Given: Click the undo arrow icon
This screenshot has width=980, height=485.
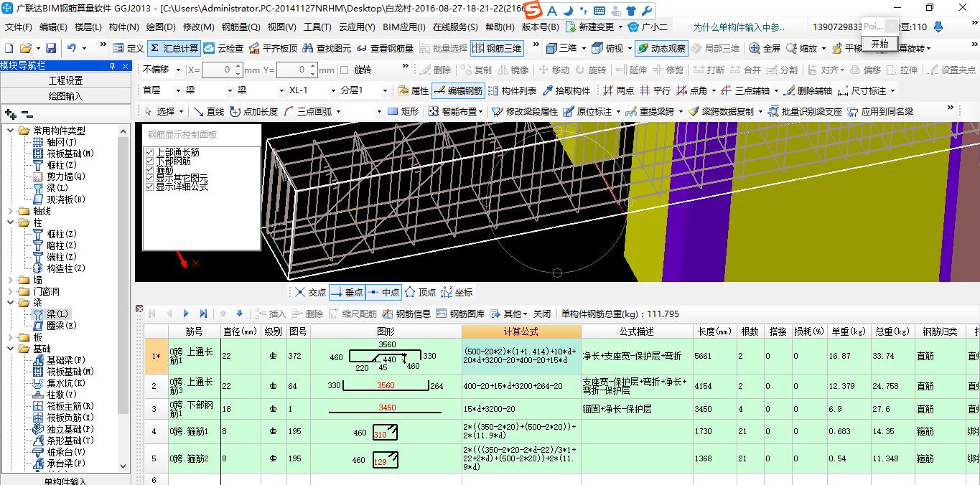Looking at the screenshot, I should pyautogui.click(x=72, y=48).
